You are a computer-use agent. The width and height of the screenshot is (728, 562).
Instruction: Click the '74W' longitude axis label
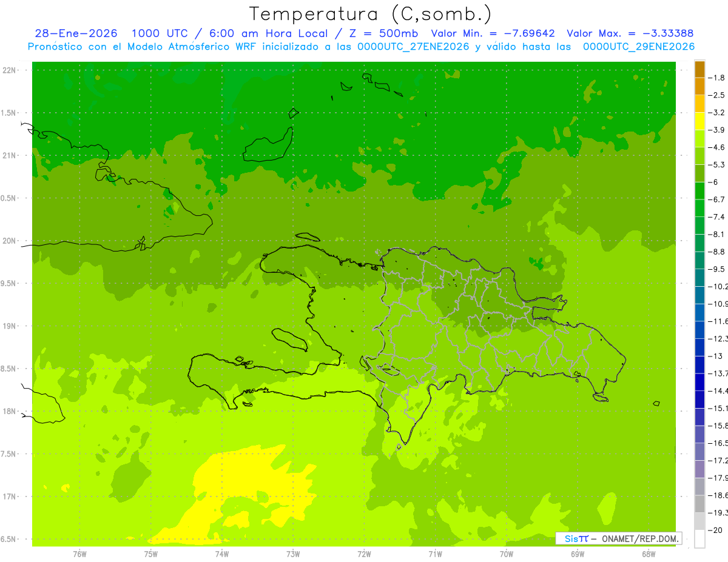221,554
